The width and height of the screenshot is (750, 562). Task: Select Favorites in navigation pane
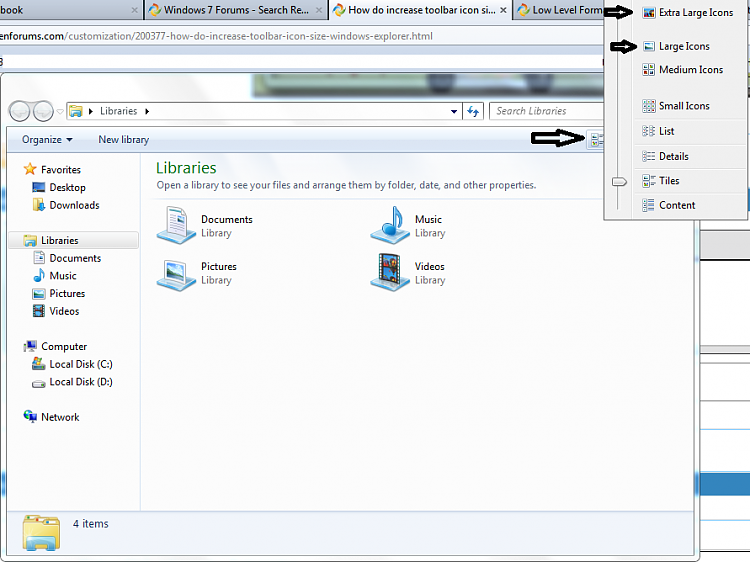click(61, 169)
